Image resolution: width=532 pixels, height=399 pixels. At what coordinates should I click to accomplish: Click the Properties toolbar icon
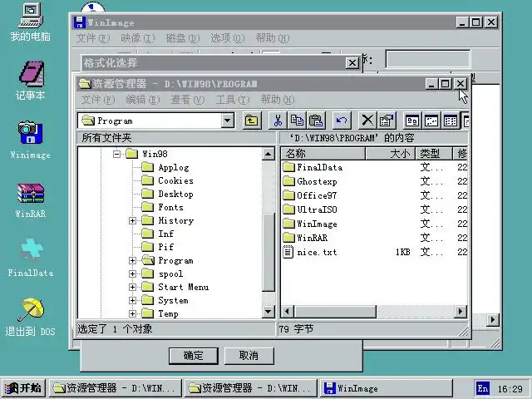(386, 121)
